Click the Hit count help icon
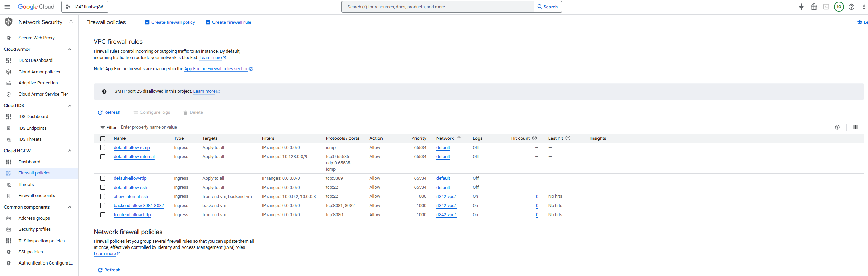 pyautogui.click(x=535, y=138)
